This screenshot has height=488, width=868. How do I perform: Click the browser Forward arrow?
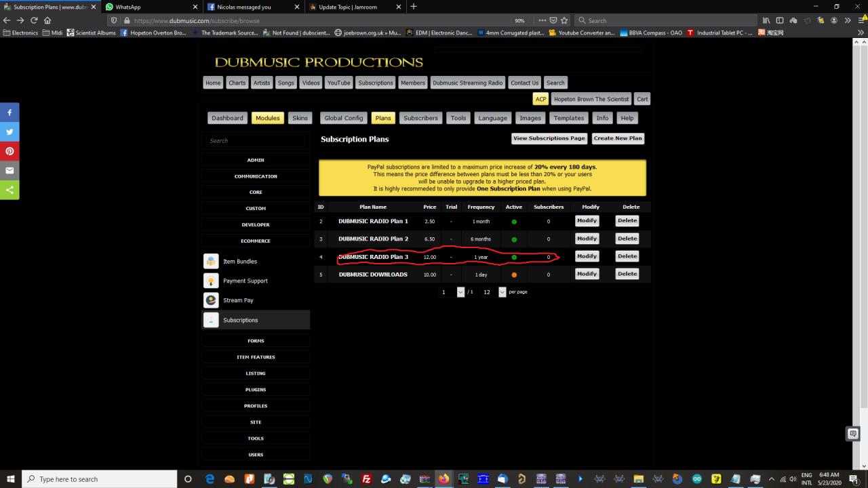[x=20, y=20]
